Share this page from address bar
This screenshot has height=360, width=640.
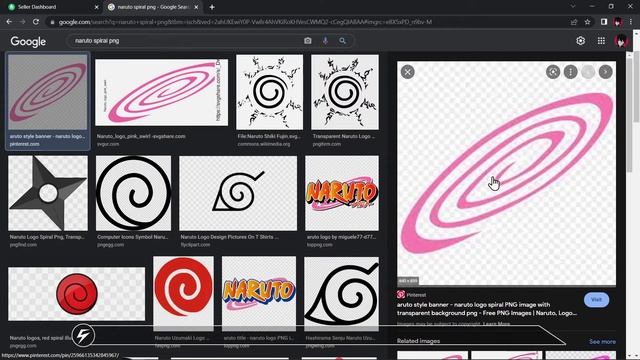click(x=574, y=22)
